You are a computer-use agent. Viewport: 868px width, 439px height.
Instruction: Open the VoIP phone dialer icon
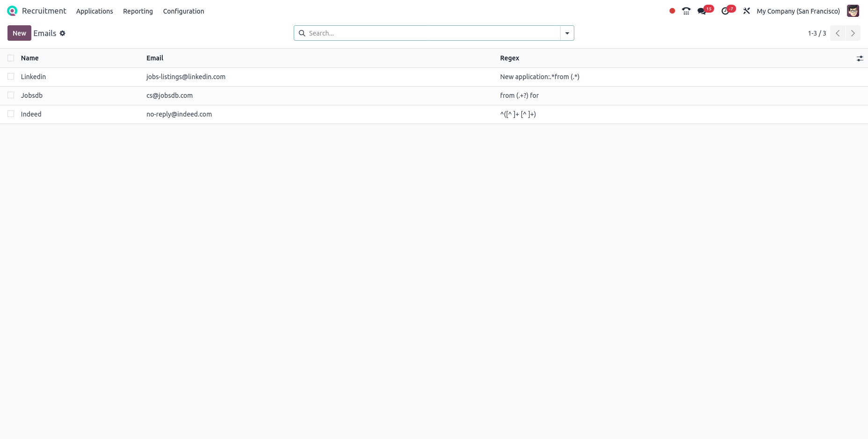point(686,11)
